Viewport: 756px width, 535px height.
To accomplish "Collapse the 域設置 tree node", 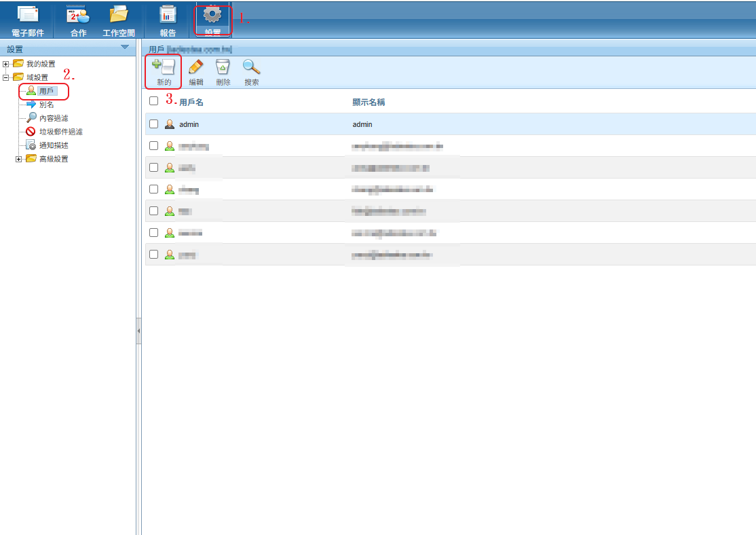I will pos(6,77).
